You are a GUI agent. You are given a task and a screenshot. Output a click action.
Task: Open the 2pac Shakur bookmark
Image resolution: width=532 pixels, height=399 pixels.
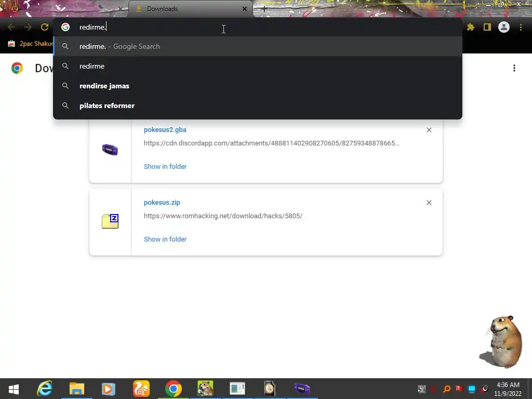pyautogui.click(x=31, y=44)
